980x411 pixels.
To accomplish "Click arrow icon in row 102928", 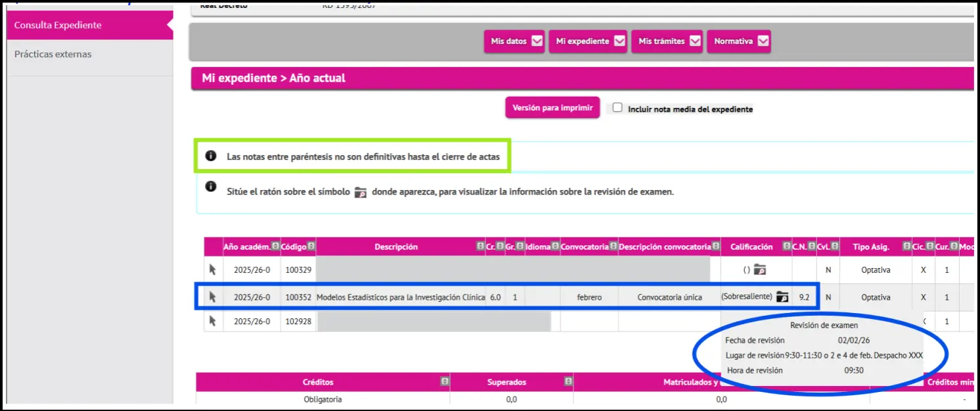I will [x=213, y=322].
